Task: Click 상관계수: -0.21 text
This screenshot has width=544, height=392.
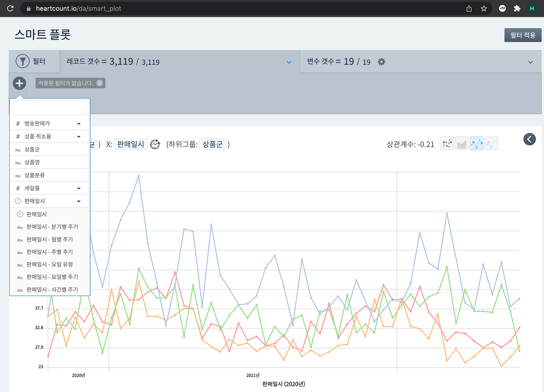Action: 410,144
